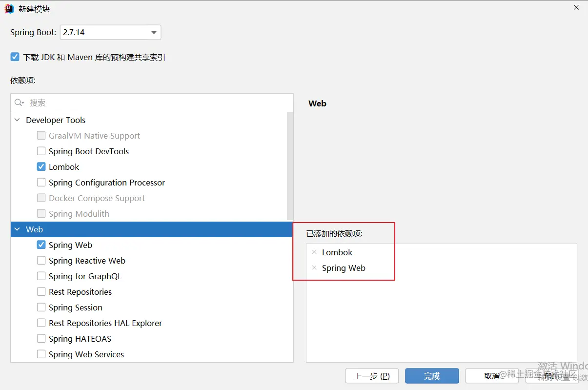The image size is (588, 390).
Task: Remove Spring Web from the added dependencies
Action: point(314,268)
